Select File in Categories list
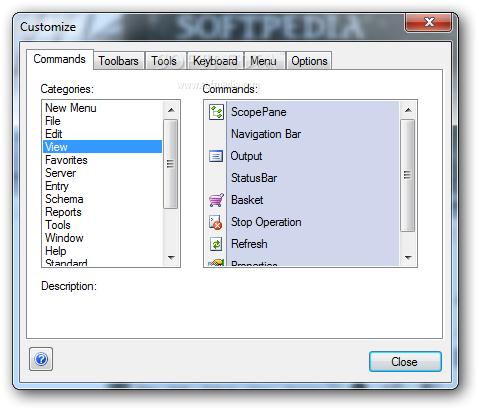Viewport: 479px width, 410px height. (102, 121)
